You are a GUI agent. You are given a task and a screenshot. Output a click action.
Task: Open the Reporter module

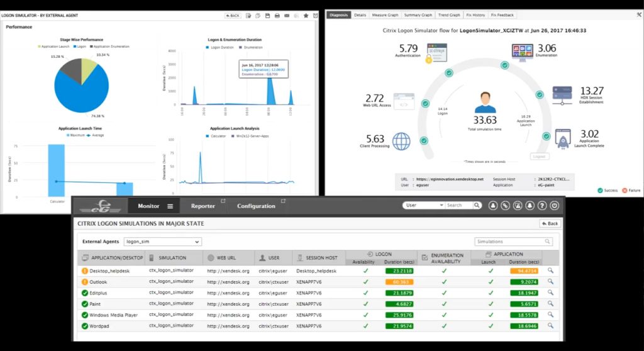coord(203,206)
